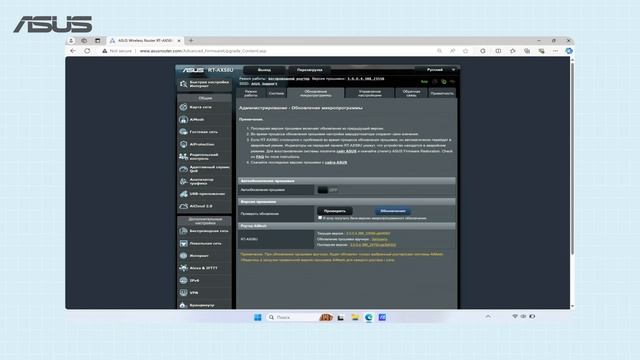This screenshot has width=640, height=360.
Task: Open Wireless (Беспроводная сеть) settings
Action: (204, 231)
